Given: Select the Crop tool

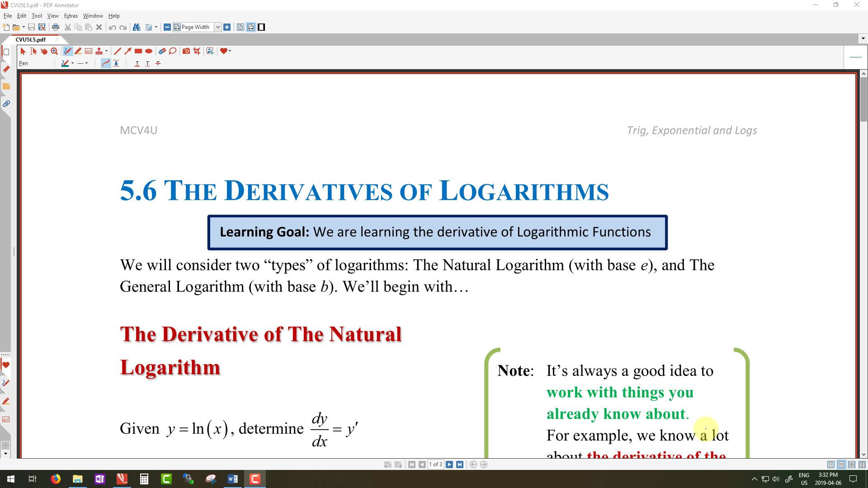Looking at the screenshot, I should click(197, 51).
